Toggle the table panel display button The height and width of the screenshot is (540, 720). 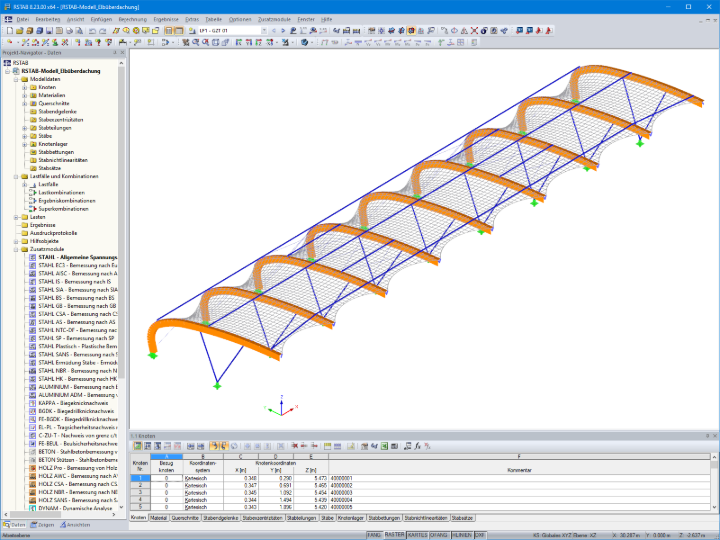click(179, 31)
